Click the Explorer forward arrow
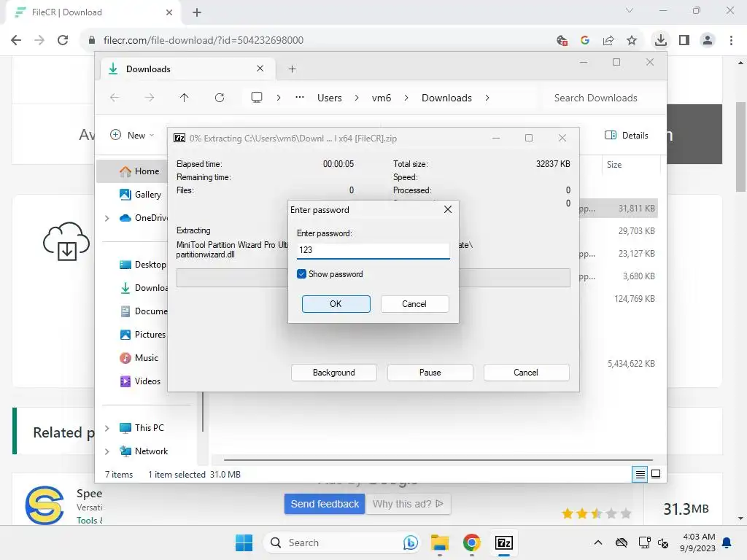This screenshot has width=747, height=560. pyautogui.click(x=149, y=98)
